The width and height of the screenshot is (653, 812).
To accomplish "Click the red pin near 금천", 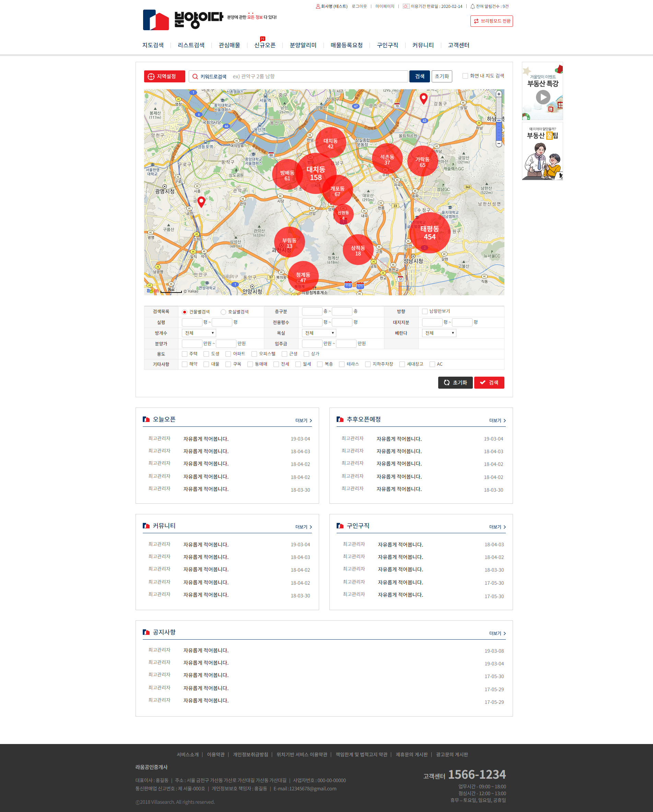I will pyautogui.click(x=201, y=202).
